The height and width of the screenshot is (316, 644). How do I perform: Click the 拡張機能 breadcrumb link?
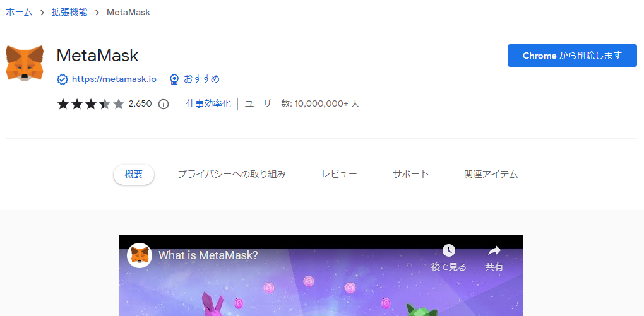click(x=69, y=13)
